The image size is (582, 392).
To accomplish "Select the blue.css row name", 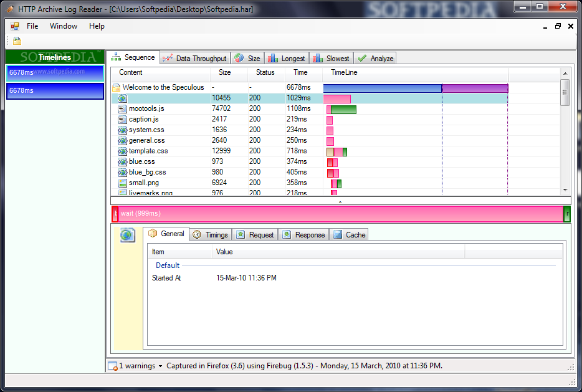I will click(142, 161).
